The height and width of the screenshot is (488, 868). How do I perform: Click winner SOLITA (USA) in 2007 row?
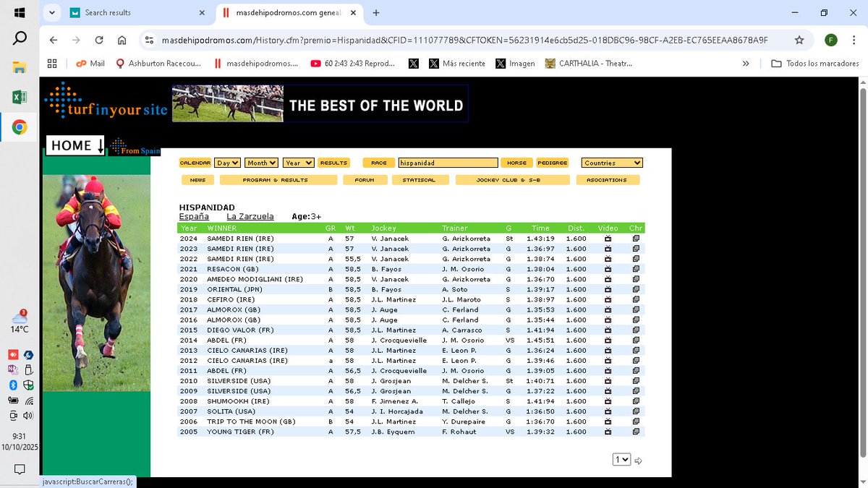pyautogui.click(x=231, y=411)
